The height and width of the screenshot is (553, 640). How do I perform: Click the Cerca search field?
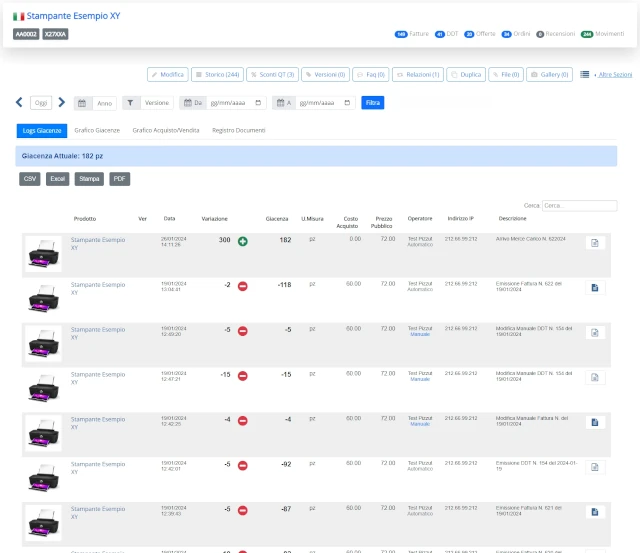coord(579,205)
